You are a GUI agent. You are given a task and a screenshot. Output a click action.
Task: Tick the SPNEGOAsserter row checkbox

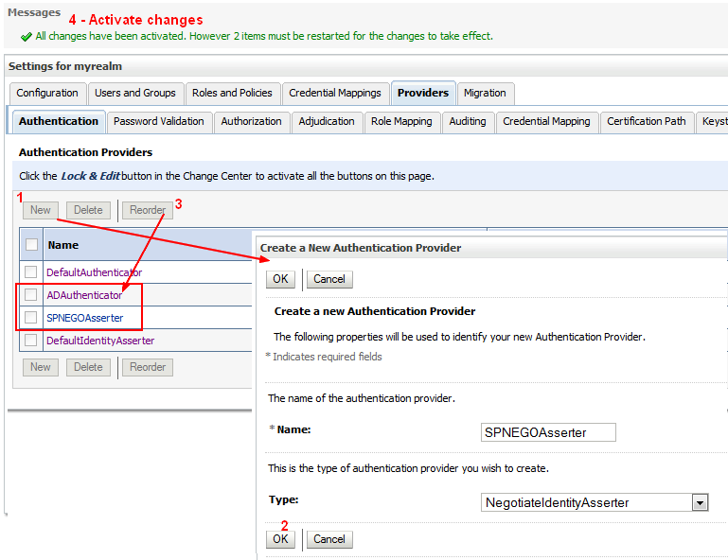(31, 318)
